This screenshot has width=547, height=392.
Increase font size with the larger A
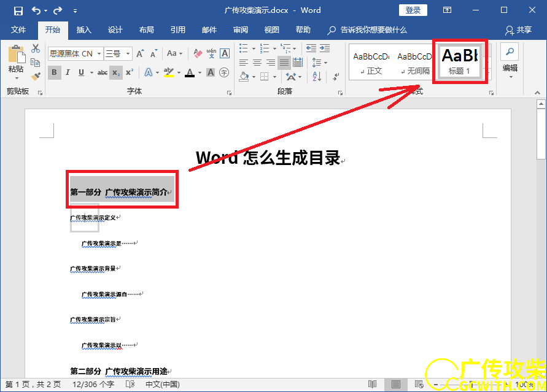point(140,53)
